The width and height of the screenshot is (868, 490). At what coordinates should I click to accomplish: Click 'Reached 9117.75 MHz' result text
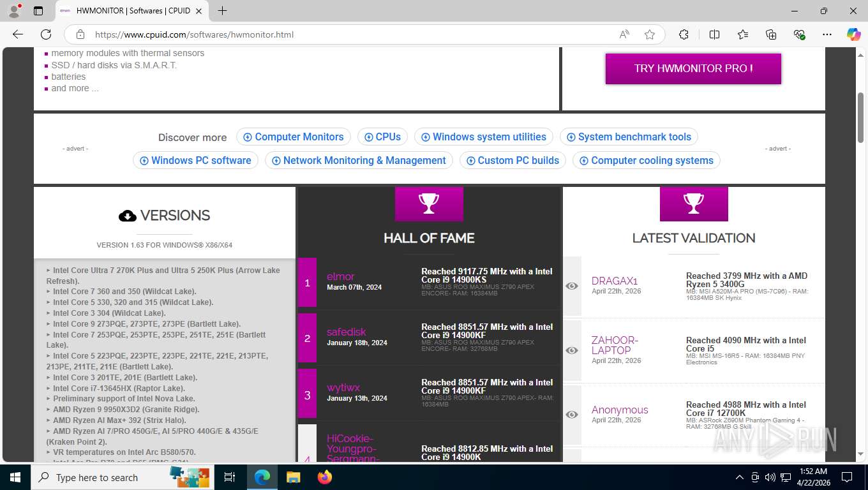tap(487, 276)
